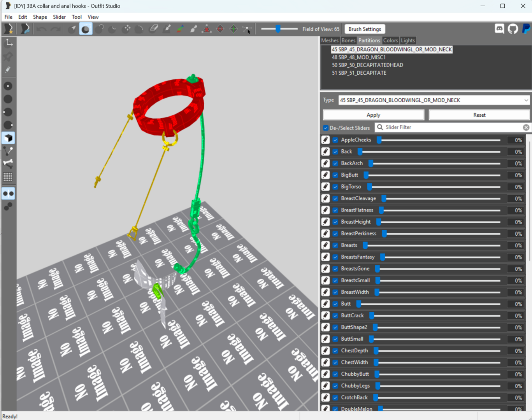Click the pushpin Pivot tool in sidebar
Image resolution: width=532 pixels, height=420 pixels.
[x=8, y=57]
